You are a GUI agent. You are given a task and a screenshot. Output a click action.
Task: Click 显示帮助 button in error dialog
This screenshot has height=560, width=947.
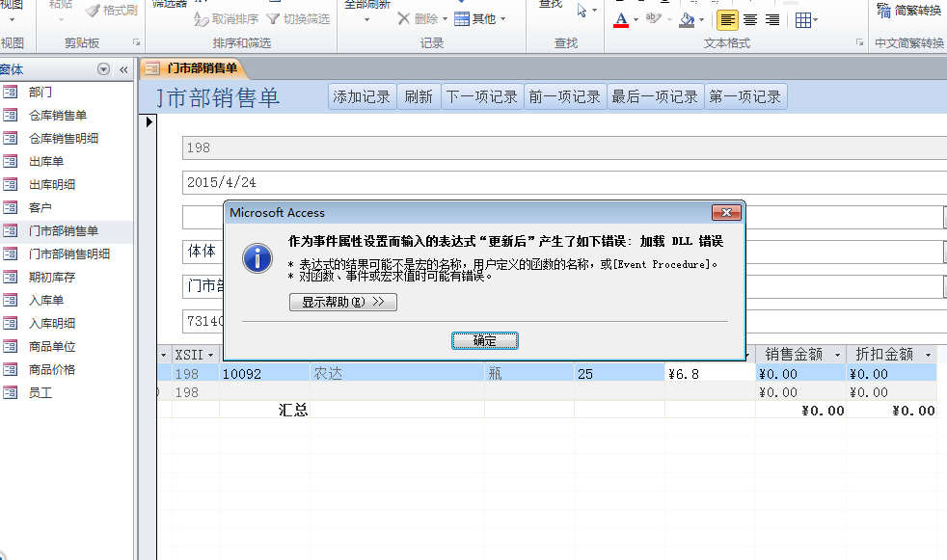[x=343, y=302]
